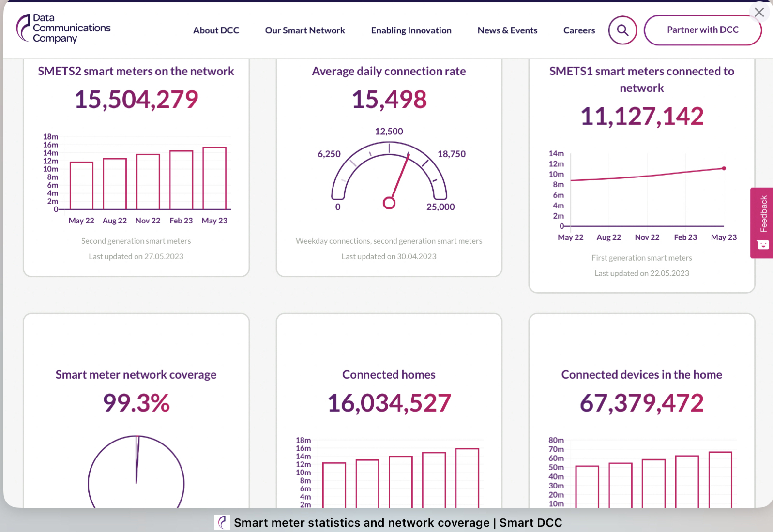The image size is (773, 532).
Task: Click the 15,504,279 figure
Action: (x=136, y=99)
